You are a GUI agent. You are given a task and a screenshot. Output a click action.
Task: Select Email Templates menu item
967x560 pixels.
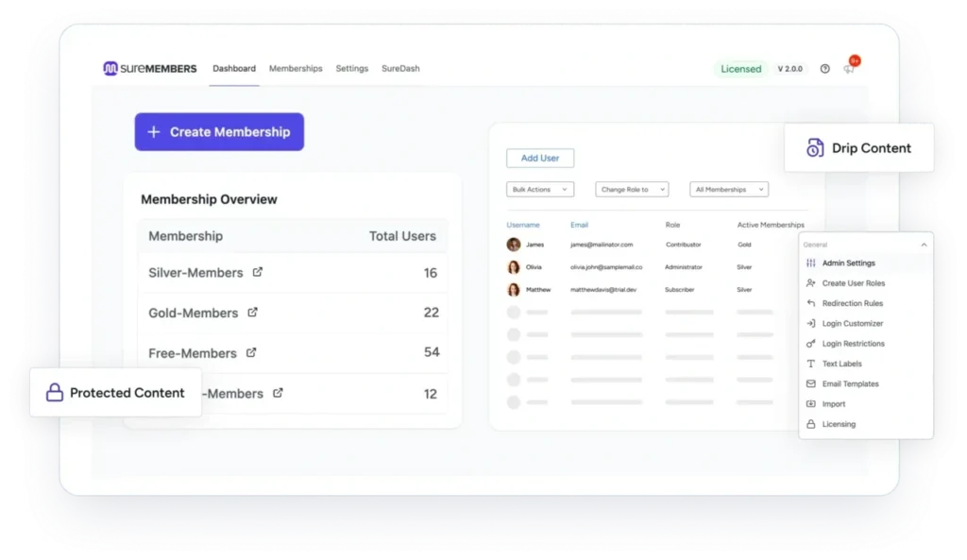pyautogui.click(x=866, y=383)
